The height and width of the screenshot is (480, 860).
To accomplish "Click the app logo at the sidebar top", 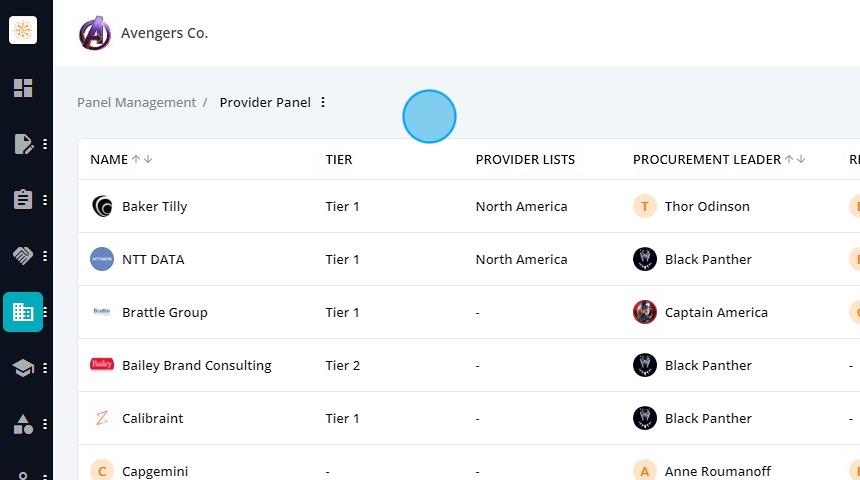I will coord(23,30).
